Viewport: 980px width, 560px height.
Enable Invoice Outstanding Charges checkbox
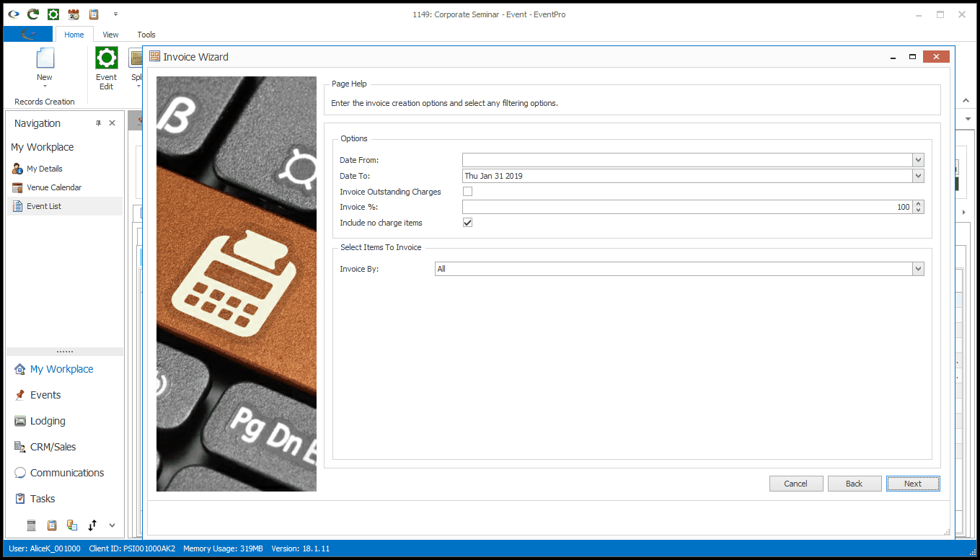click(x=467, y=192)
